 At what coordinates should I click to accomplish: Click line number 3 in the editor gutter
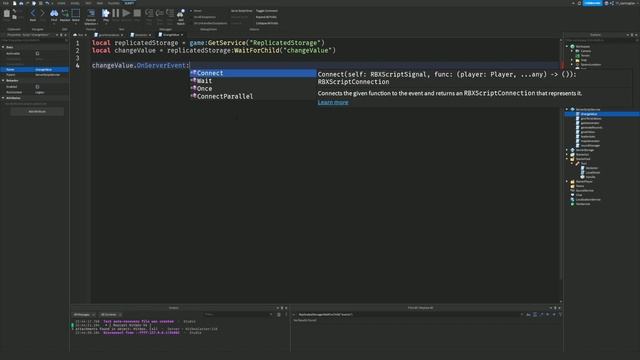click(x=78, y=58)
